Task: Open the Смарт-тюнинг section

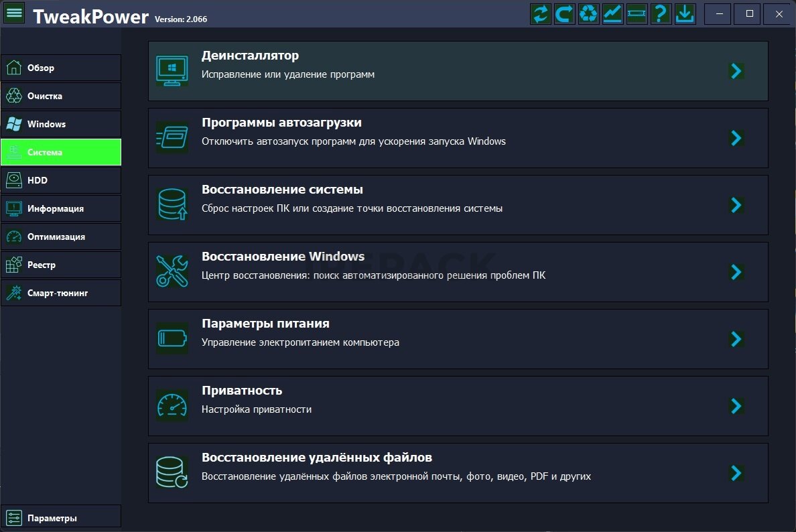Action: [61, 293]
